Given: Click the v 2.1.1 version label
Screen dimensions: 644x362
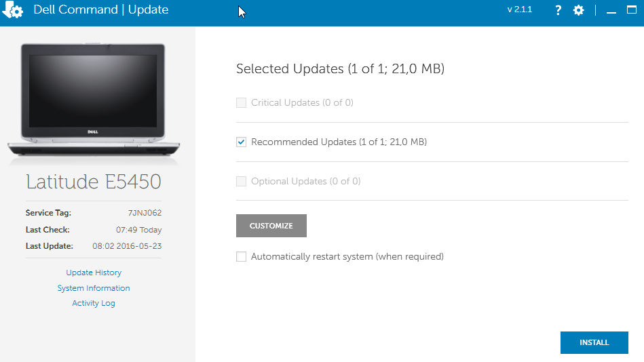Looking at the screenshot, I should pos(519,10).
